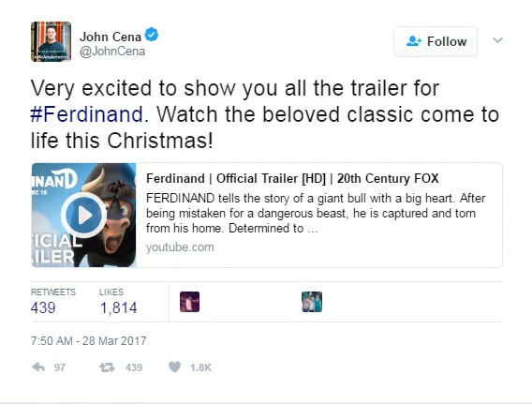Click the Ferdinand trailer description text

coord(316,213)
